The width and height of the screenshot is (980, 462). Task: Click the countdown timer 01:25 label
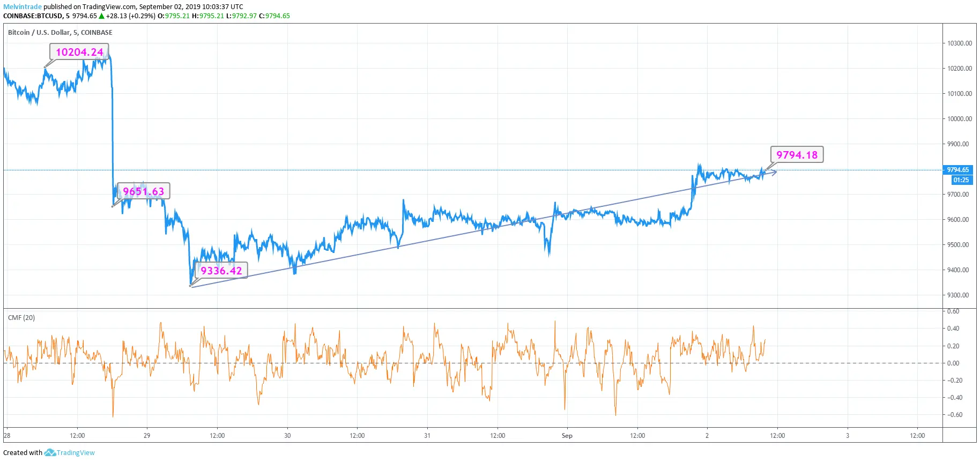(961, 180)
